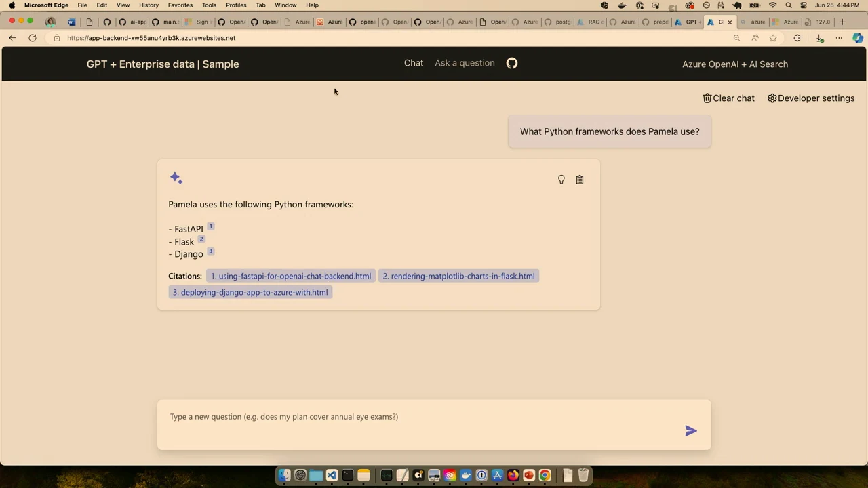
Task: Open the GitHub repository icon in header
Action: click(512, 63)
